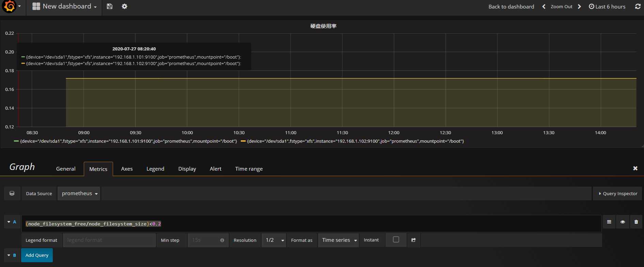
Task: Open the New dashboard picker dropdown
Action: [x=64, y=6]
